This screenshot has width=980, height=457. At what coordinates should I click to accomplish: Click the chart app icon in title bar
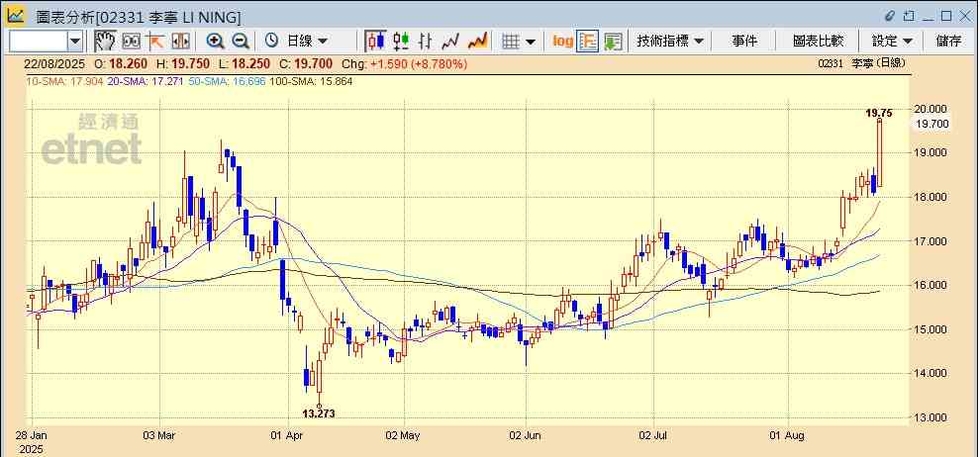pos(16,15)
